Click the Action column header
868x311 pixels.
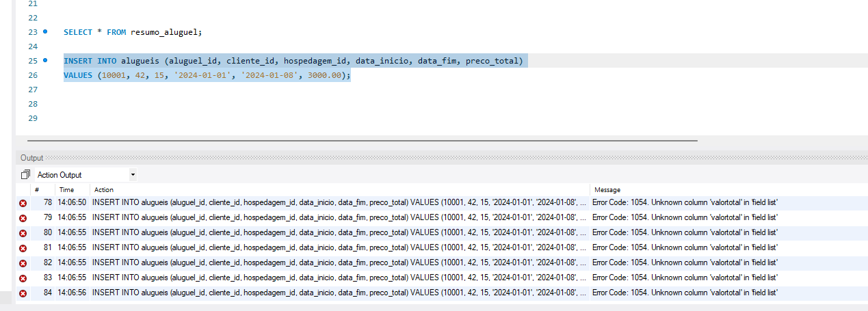[x=104, y=189]
